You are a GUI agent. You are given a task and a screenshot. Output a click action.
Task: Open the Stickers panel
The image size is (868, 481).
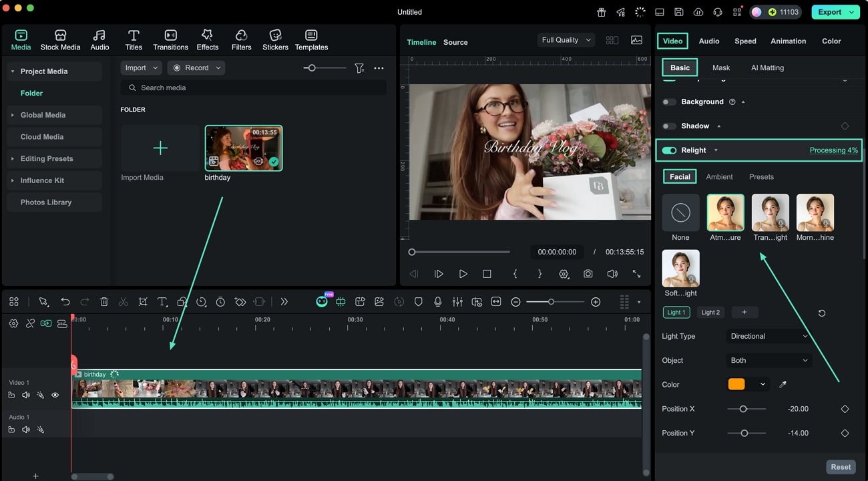[275, 40]
